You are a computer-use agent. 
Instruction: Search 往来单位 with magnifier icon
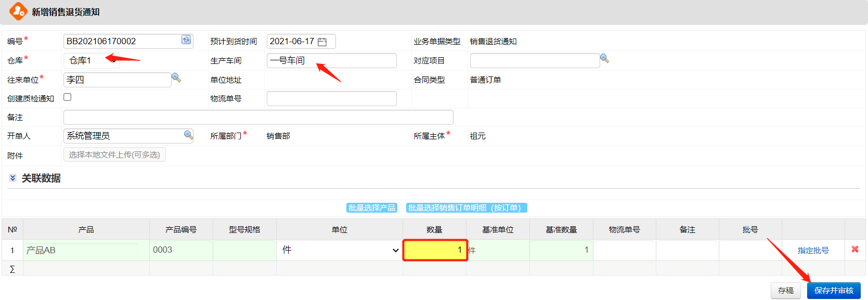click(x=176, y=78)
